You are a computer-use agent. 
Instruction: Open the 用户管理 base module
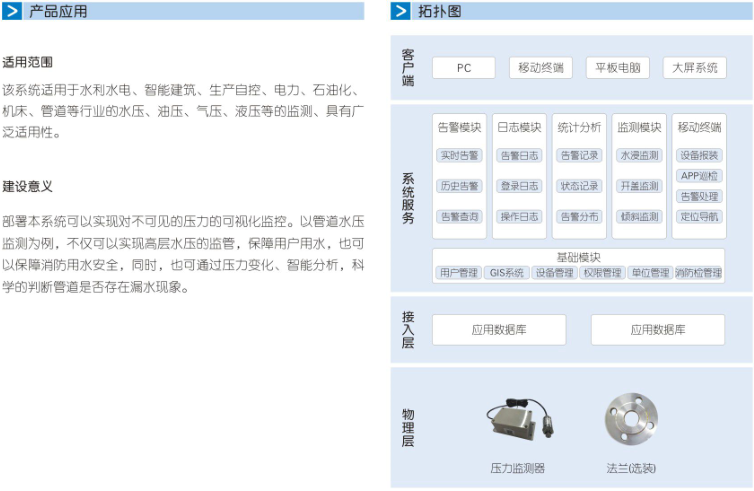coord(458,273)
